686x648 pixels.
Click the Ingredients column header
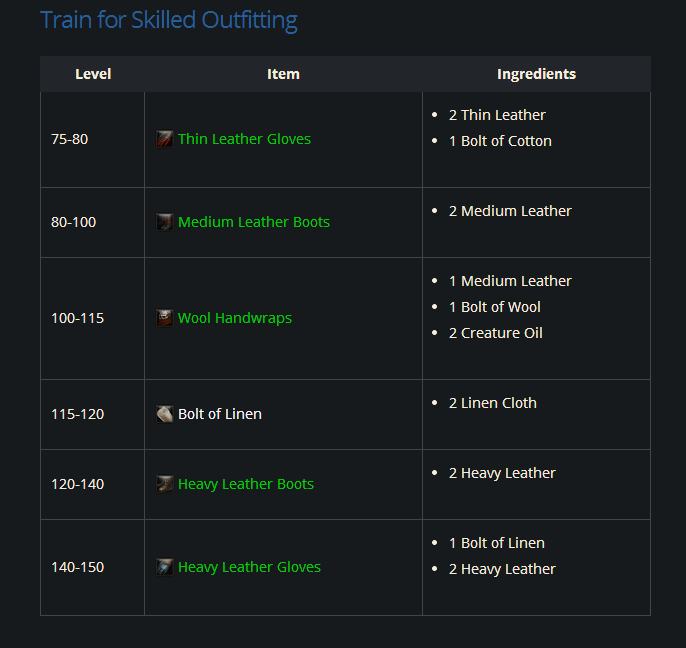click(536, 74)
